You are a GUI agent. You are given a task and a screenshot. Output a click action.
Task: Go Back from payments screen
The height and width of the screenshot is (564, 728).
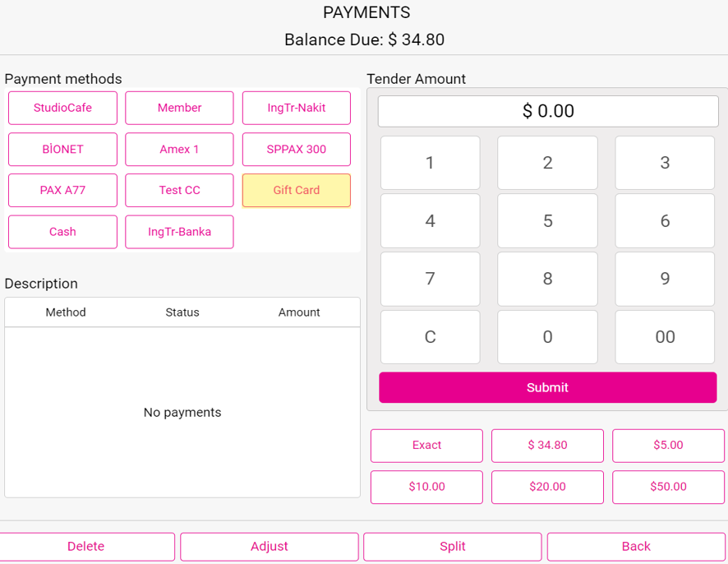pos(636,547)
